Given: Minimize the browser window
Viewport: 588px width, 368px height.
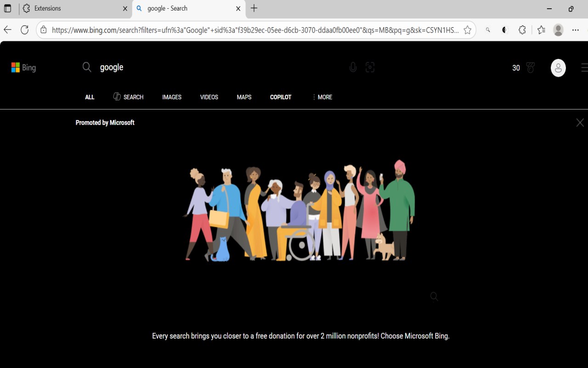Looking at the screenshot, I should 549,8.
